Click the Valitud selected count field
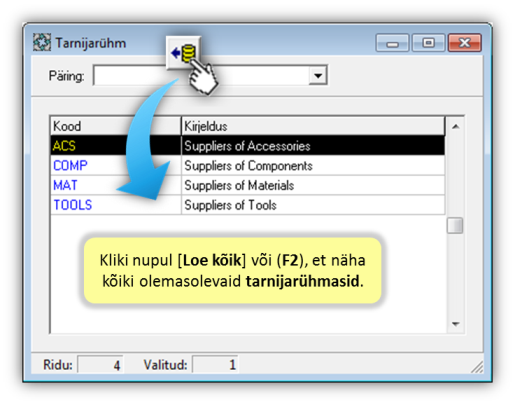515x405 pixels. (215, 365)
